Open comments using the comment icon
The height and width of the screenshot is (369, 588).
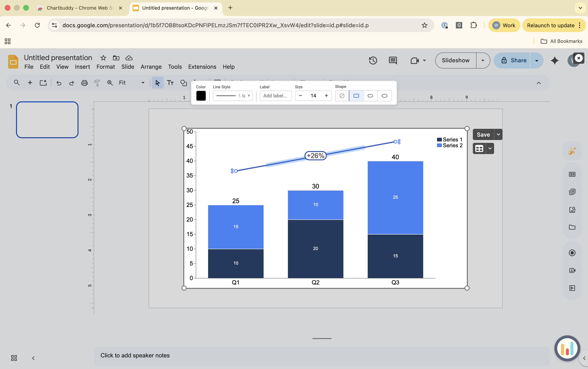[392, 60]
